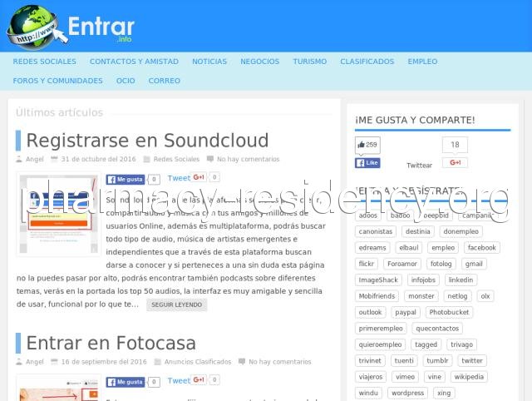Select the quecontactos tag
This screenshot has height=401, width=532.
[x=437, y=329]
